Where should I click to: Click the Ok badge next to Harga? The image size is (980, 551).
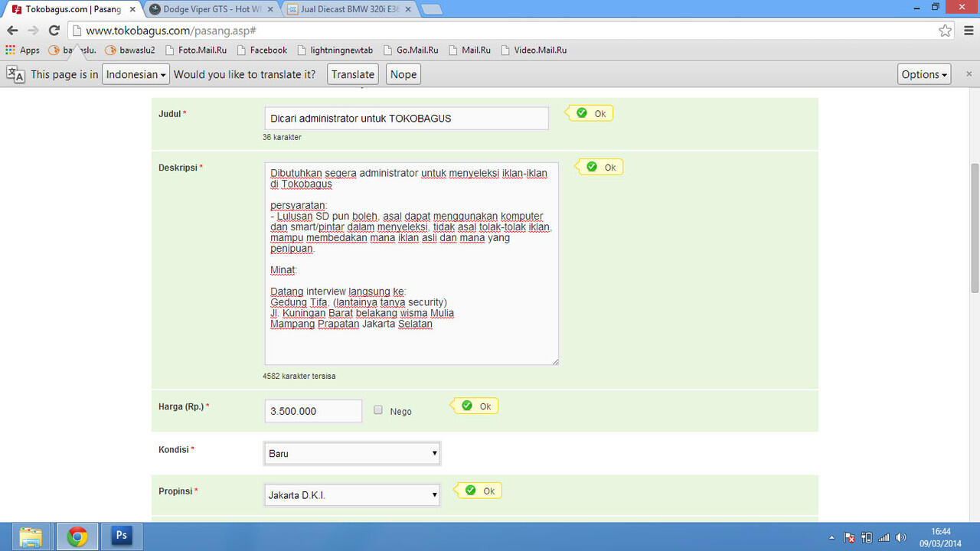475,406
